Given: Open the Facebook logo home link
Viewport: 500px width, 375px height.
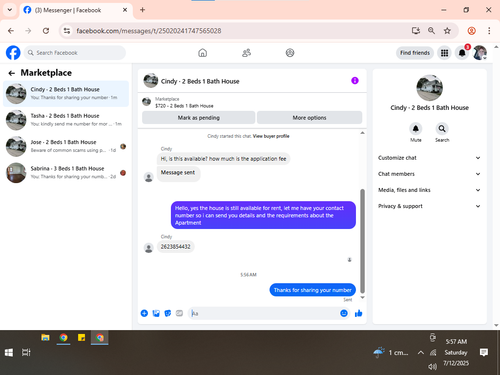Looking at the screenshot, I should (x=13, y=53).
